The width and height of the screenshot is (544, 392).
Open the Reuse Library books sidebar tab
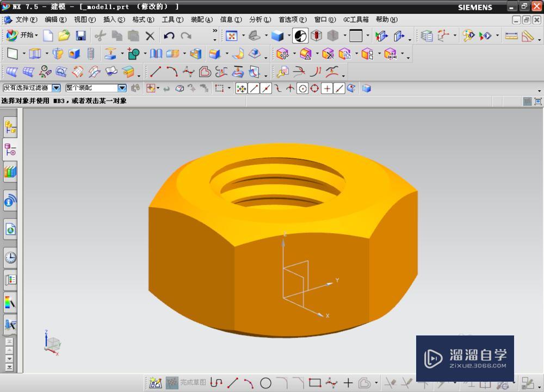[x=10, y=172]
